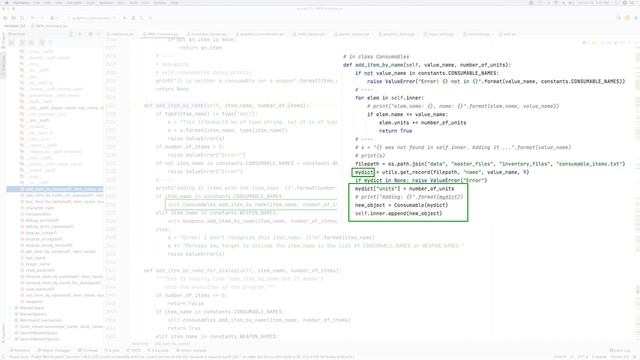
Task: Open the Tools menu
Action: [133, 3]
